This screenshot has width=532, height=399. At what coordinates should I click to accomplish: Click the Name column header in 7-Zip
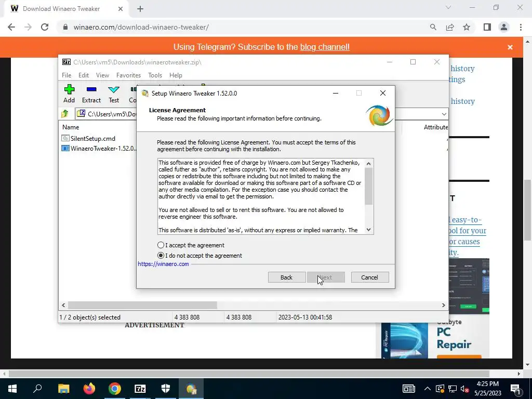71,127
